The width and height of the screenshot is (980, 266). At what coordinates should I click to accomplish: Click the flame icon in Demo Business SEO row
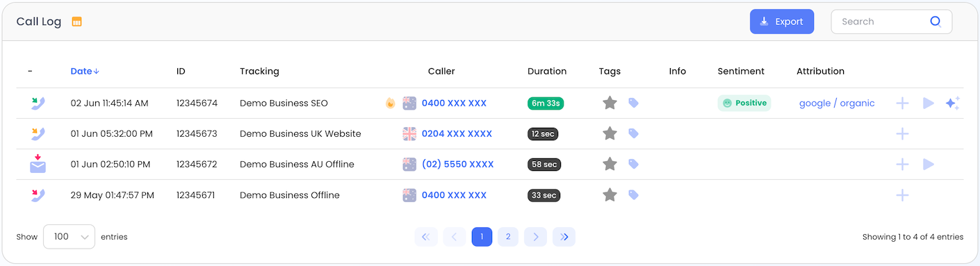[x=391, y=103]
